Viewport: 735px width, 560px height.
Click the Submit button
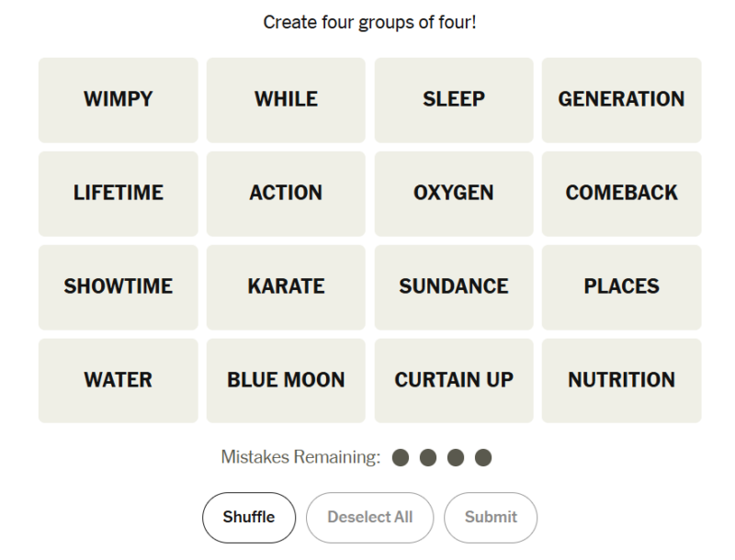pos(491,518)
